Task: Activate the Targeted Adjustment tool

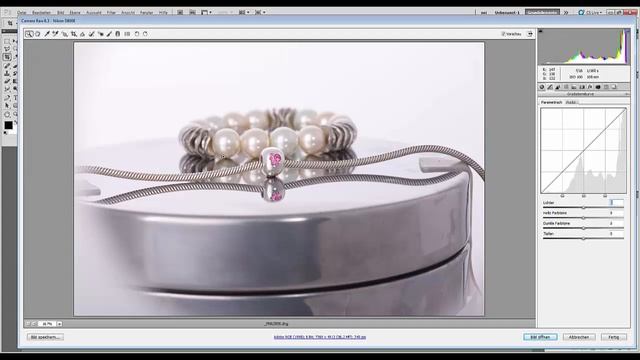Action: [64, 34]
